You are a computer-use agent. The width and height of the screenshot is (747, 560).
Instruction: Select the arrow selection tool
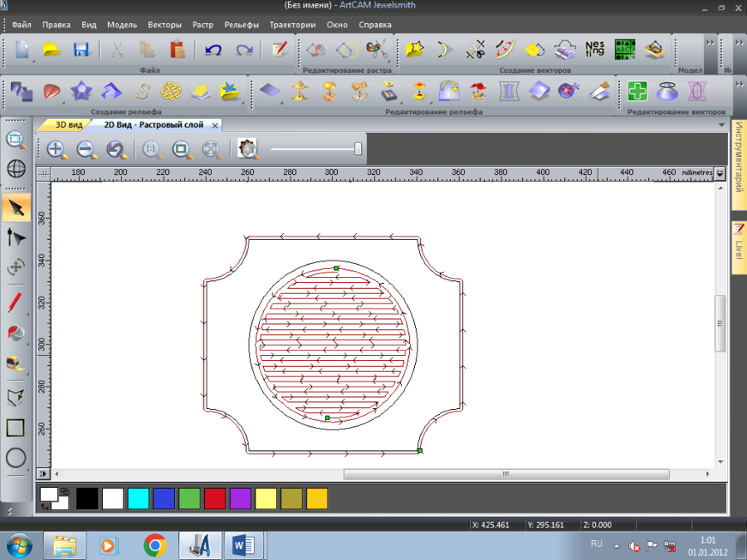point(16,207)
